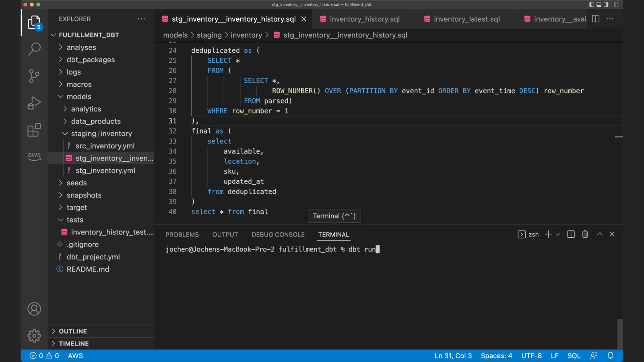
Task: Click the zsh terminal profile indicator
Action: (528, 234)
